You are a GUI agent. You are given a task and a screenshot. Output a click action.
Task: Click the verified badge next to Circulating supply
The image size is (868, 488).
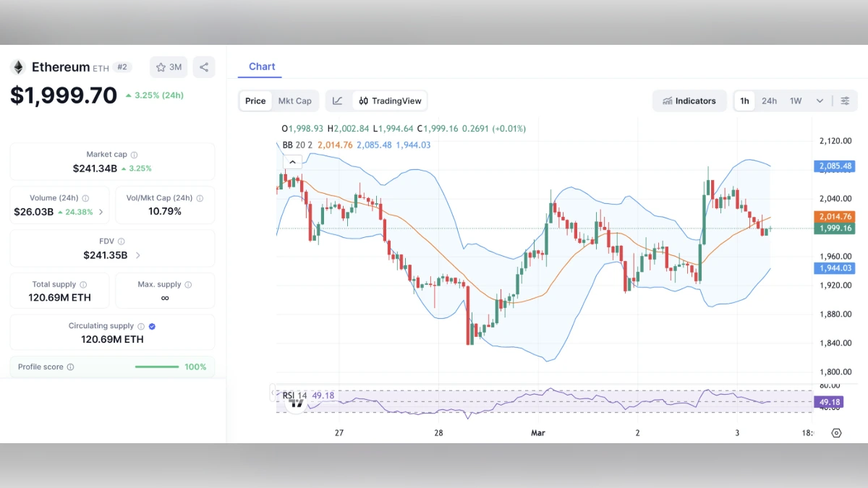151,325
